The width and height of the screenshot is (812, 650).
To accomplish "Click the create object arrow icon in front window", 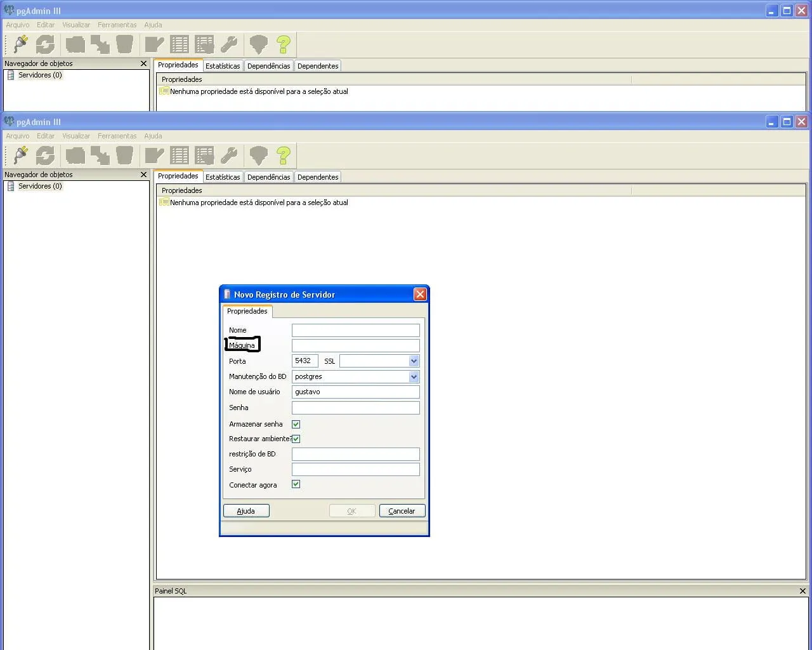I will click(100, 155).
